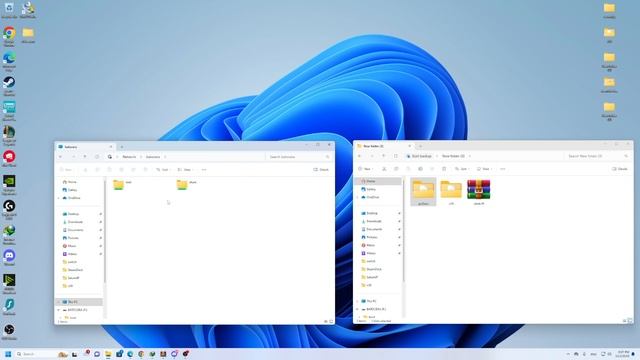Click search magnifier in Network window

(x=327, y=157)
